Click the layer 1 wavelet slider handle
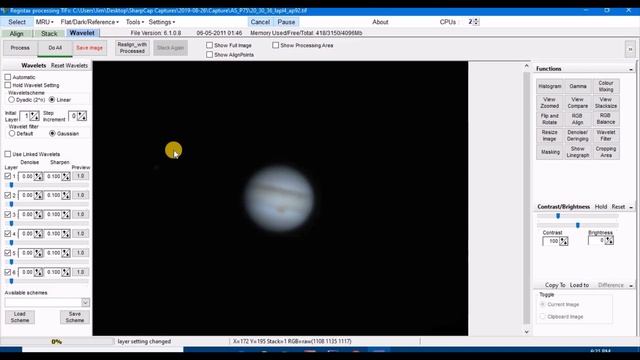This screenshot has width=640, height=360. [11, 185]
